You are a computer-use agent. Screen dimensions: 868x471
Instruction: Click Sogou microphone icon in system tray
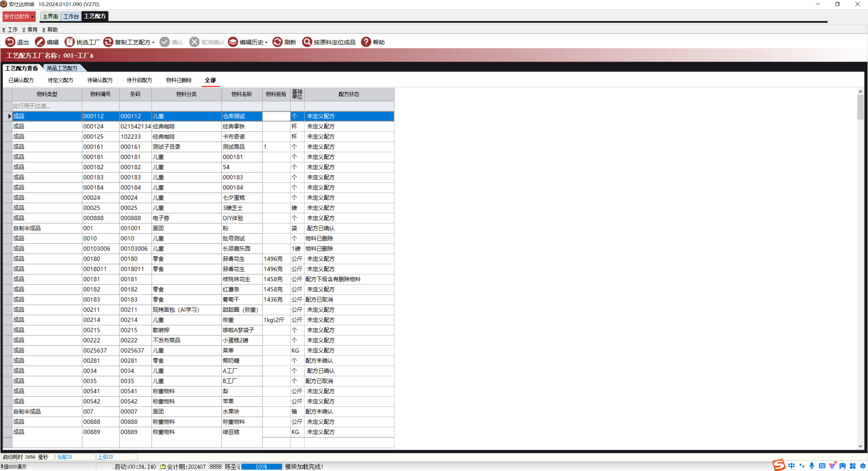pyautogui.click(x=811, y=466)
